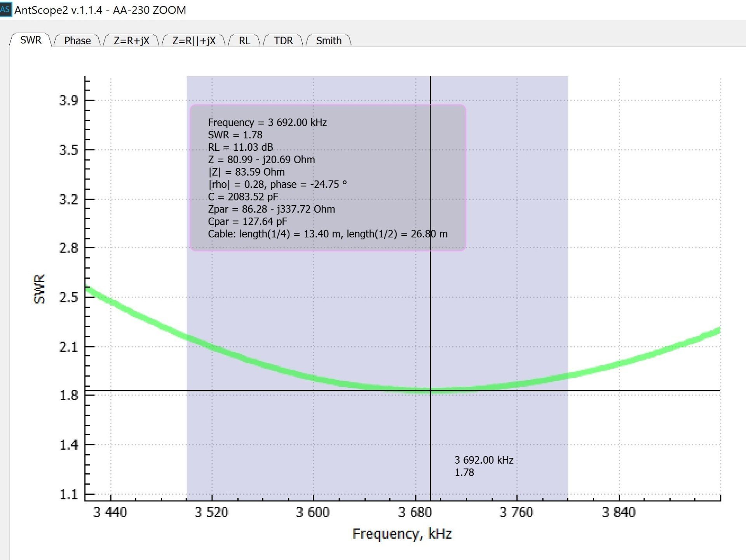Show the Smith chart tab
Screen dimensions: 746x560
(329, 40)
